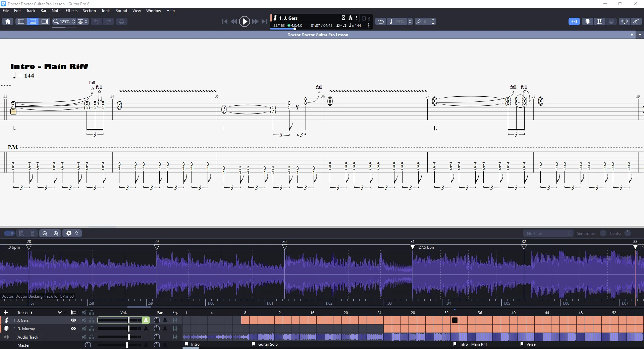Add a new track with plus
Viewport: 644px width, 349px height.
pyautogui.click(x=6, y=312)
